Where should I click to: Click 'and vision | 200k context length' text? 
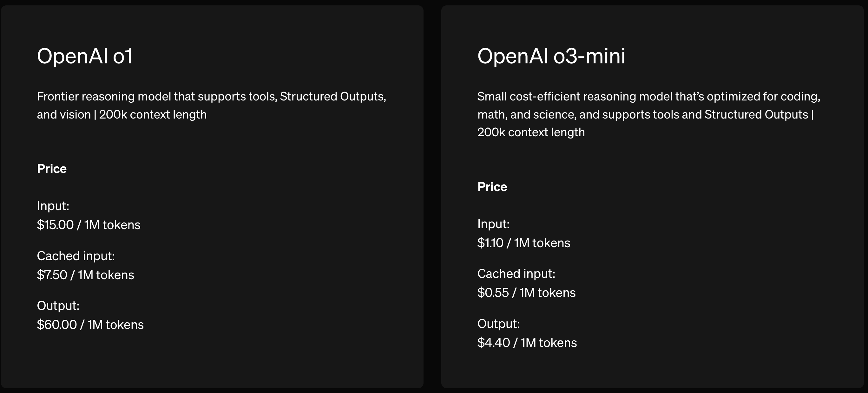[122, 114]
